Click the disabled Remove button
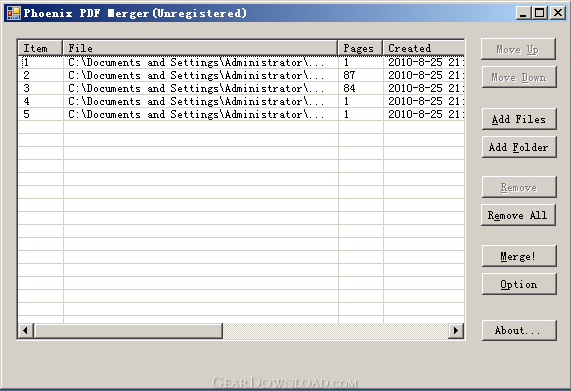Image resolution: width=571 pixels, height=391 pixels. (x=519, y=187)
